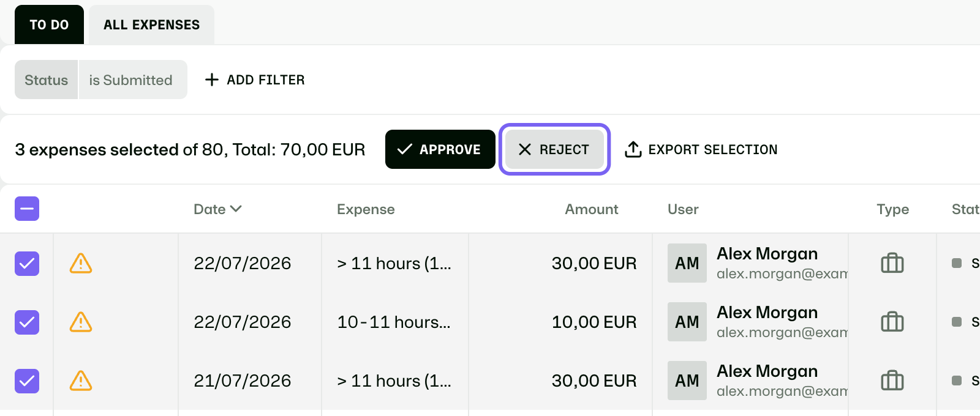Viewport: 980px width, 416px height.
Task: Click the 21/07/2026 date cell
Action: click(243, 381)
